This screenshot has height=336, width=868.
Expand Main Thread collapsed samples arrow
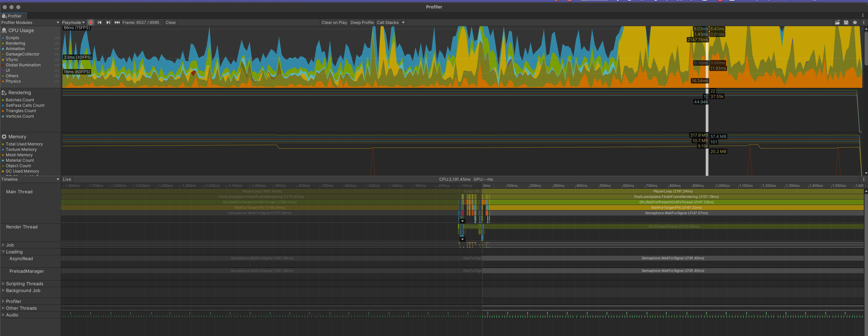coord(462,221)
